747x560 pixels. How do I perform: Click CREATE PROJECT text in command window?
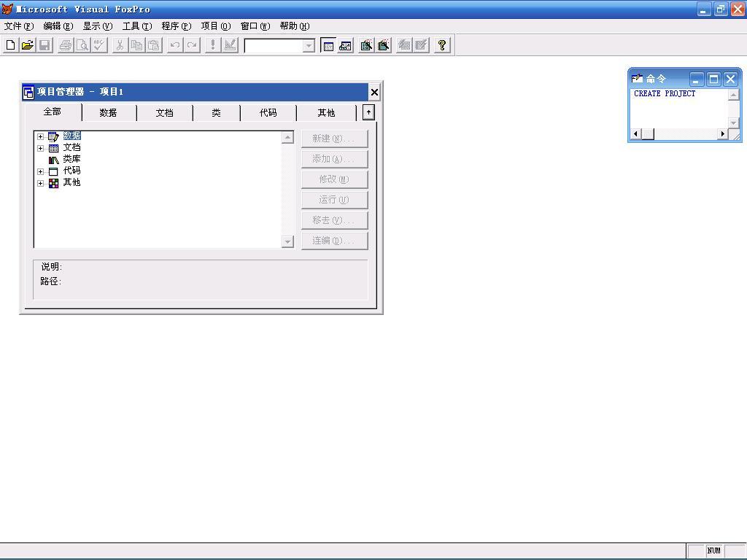click(665, 93)
